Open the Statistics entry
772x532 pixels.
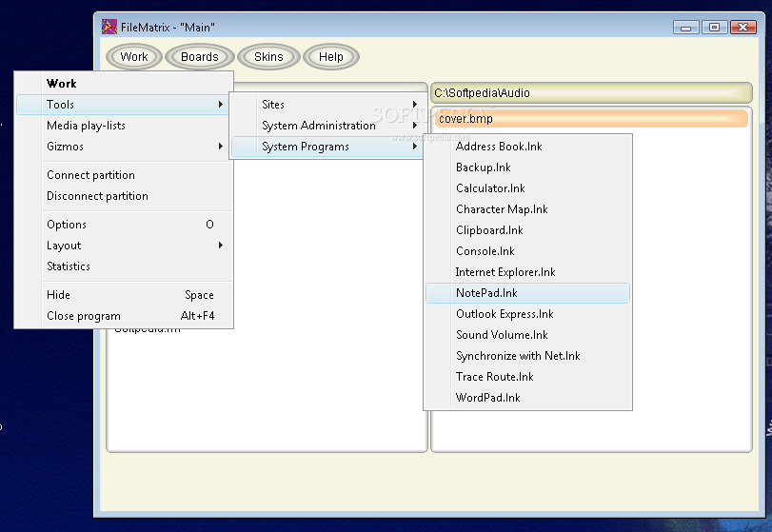tap(124, 266)
